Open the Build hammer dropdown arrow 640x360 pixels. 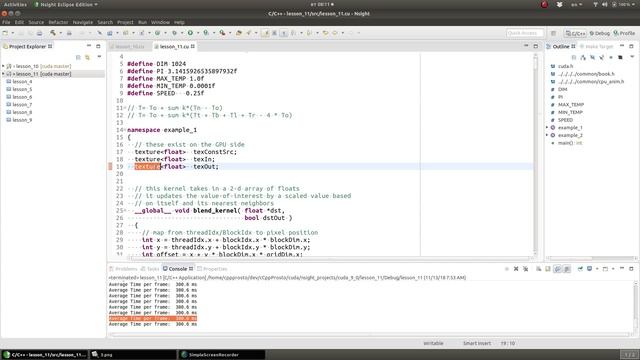point(60,33)
